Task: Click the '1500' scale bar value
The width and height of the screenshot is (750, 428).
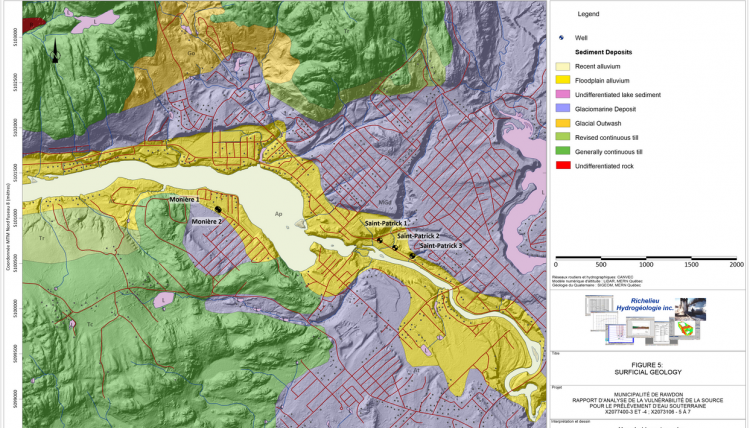Action: pyautogui.click(x=692, y=264)
